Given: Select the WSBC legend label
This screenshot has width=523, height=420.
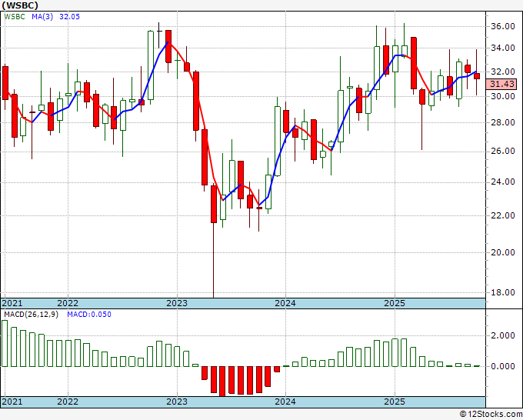Looking at the screenshot, I should pyautogui.click(x=15, y=17).
